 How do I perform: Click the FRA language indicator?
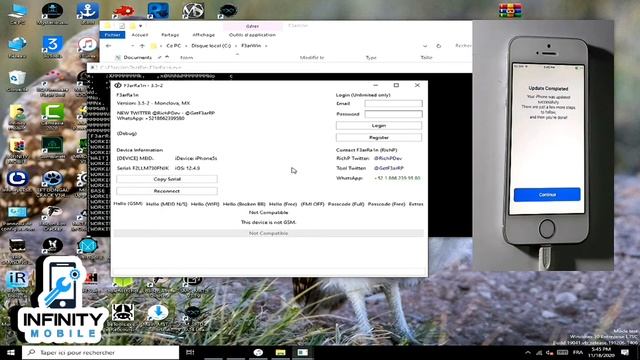pyautogui.click(x=578, y=353)
